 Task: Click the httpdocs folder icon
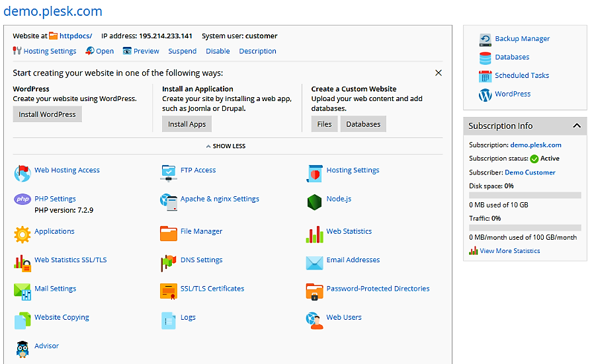coord(53,36)
